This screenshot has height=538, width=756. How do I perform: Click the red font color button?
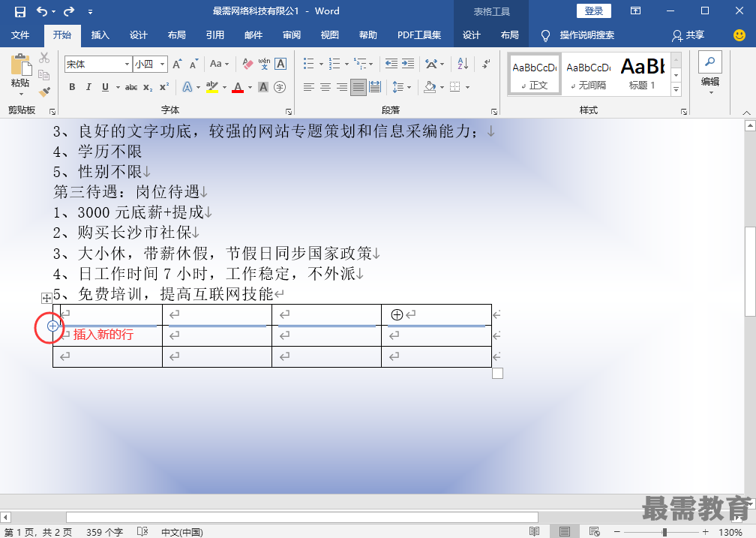pyautogui.click(x=238, y=87)
